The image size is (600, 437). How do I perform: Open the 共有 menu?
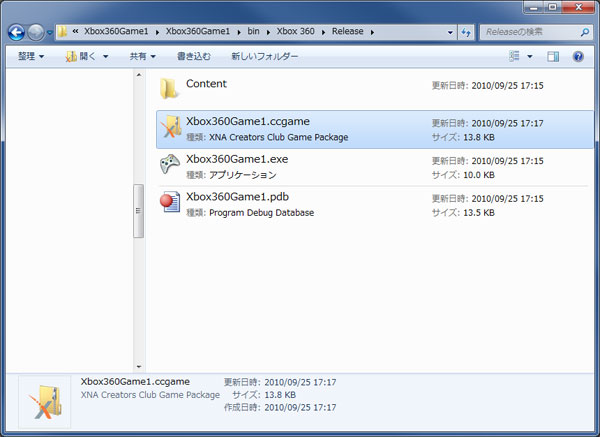(142, 56)
